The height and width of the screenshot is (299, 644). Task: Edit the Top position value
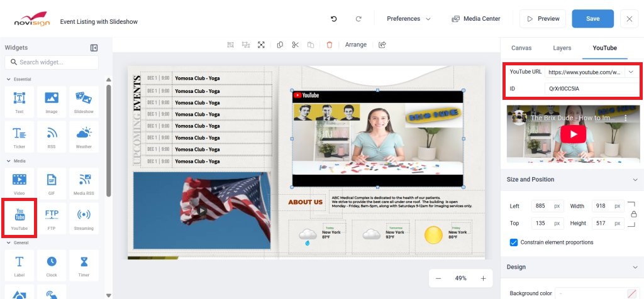click(547, 223)
